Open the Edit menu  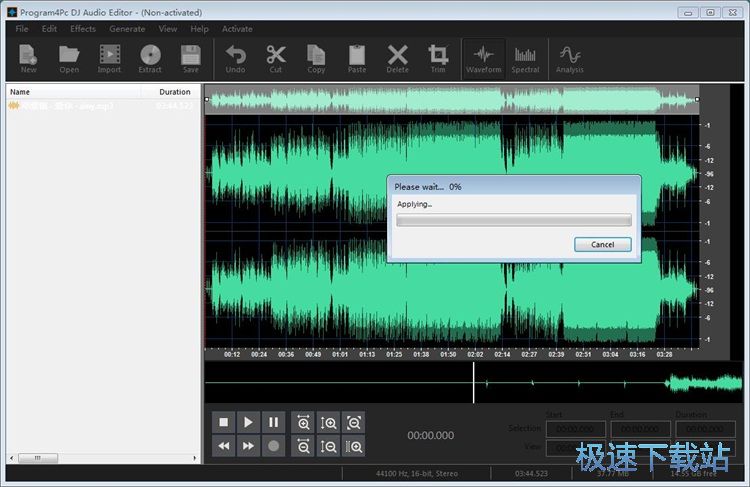tap(49, 29)
